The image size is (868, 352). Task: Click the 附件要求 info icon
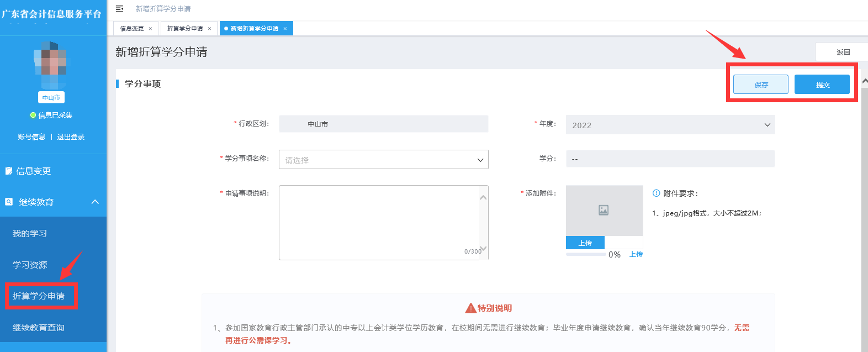click(x=656, y=193)
